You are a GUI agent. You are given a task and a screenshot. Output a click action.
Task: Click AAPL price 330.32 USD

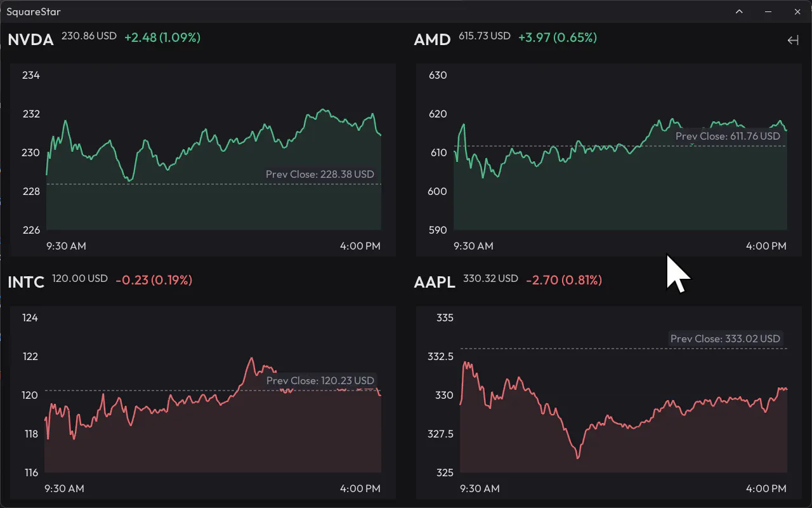pos(491,278)
